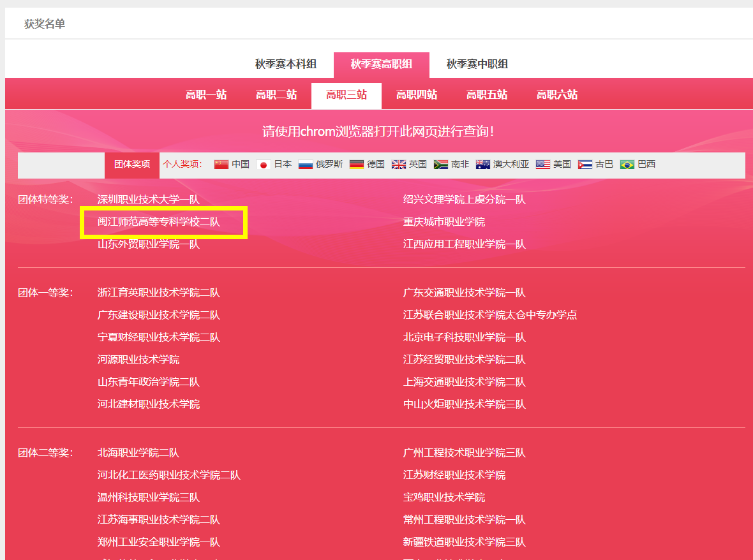Switch to 高职四站 sub-tab

click(x=417, y=95)
